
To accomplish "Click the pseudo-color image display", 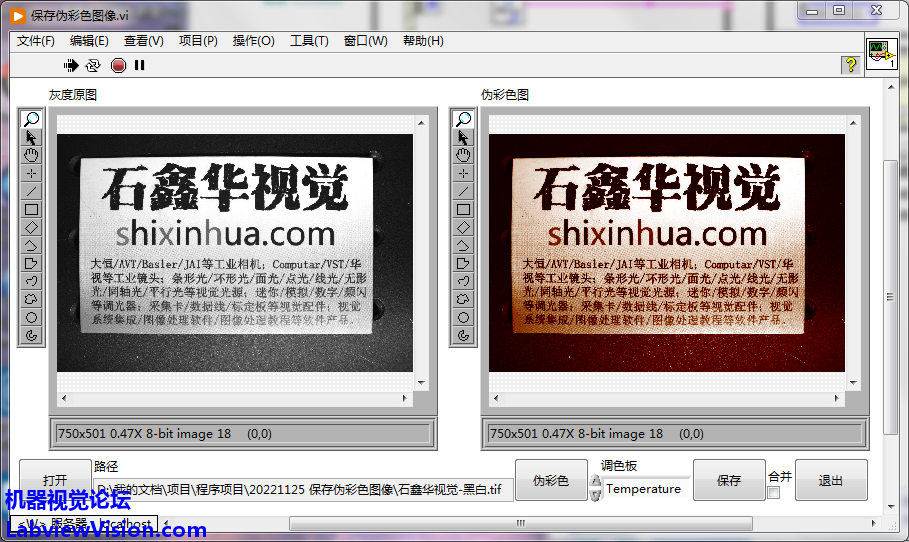I will [667, 253].
